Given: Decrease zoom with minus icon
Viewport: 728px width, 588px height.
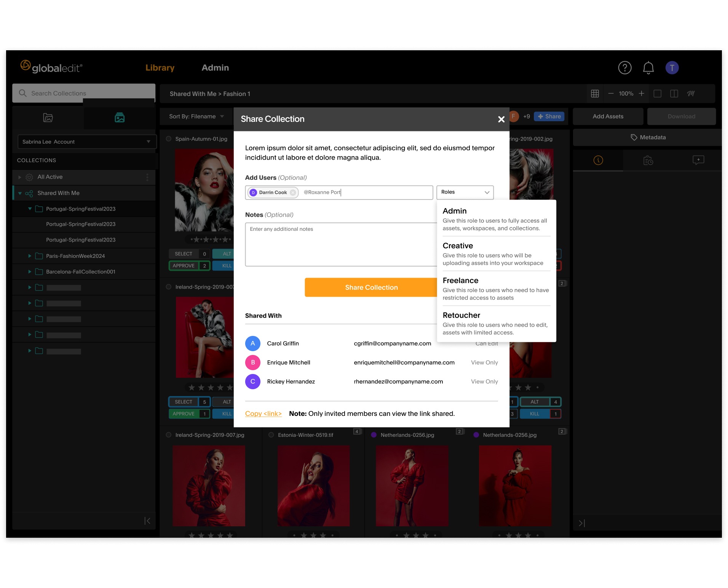Looking at the screenshot, I should tap(611, 94).
